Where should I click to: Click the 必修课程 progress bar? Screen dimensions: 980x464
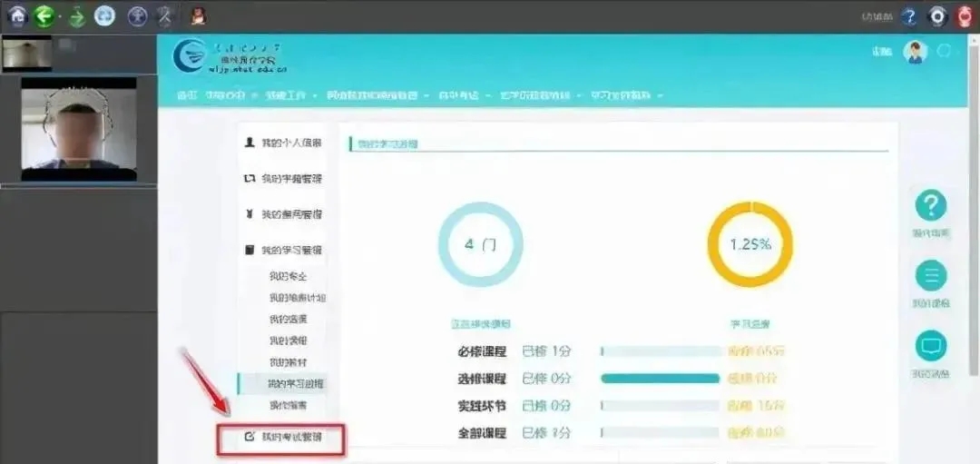pos(660,351)
